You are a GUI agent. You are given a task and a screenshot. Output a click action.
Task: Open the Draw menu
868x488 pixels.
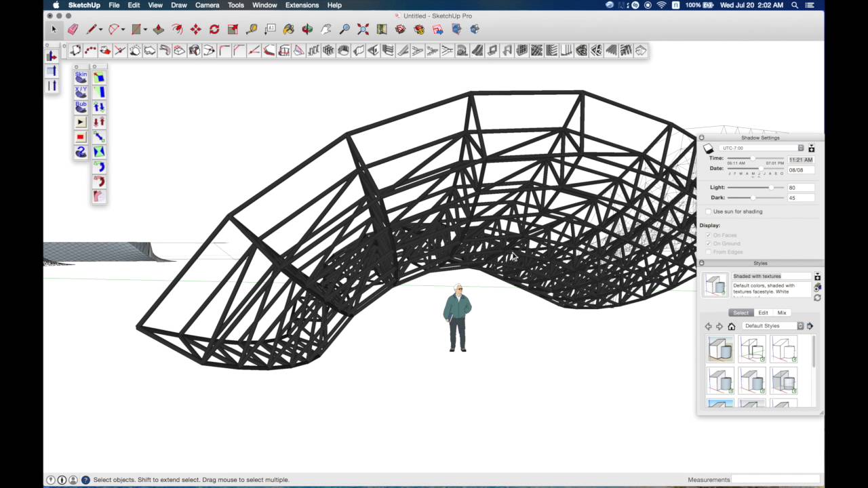(x=179, y=5)
